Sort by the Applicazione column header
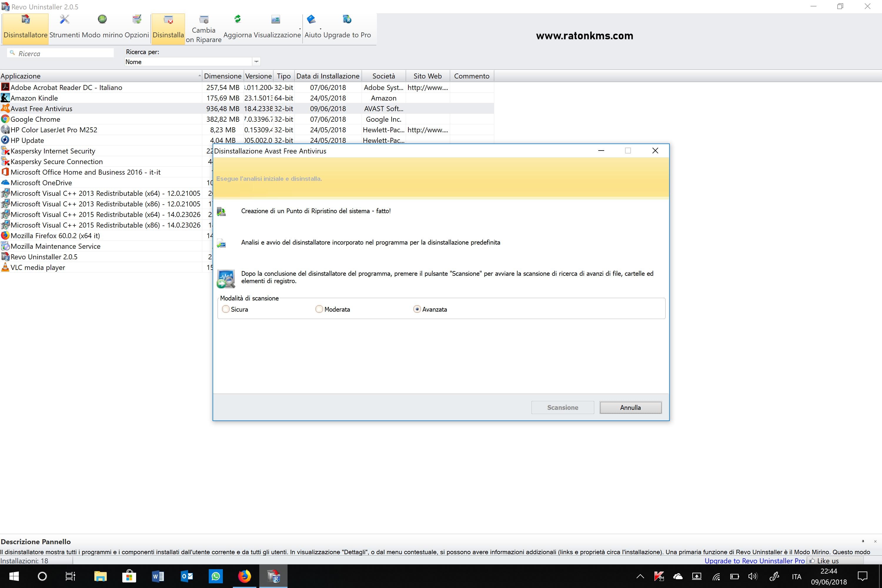This screenshot has height=588, width=882. [101, 76]
